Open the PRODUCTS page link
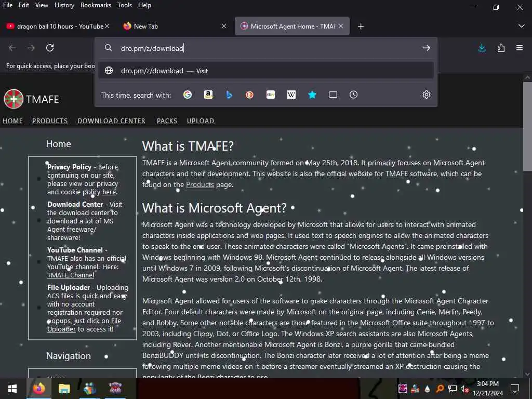 [x=50, y=121]
